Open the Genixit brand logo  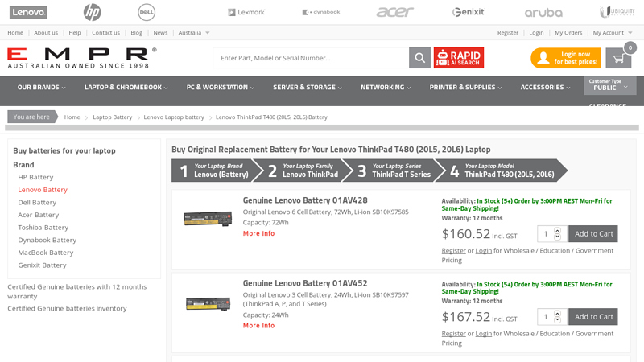tap(469, 12)
